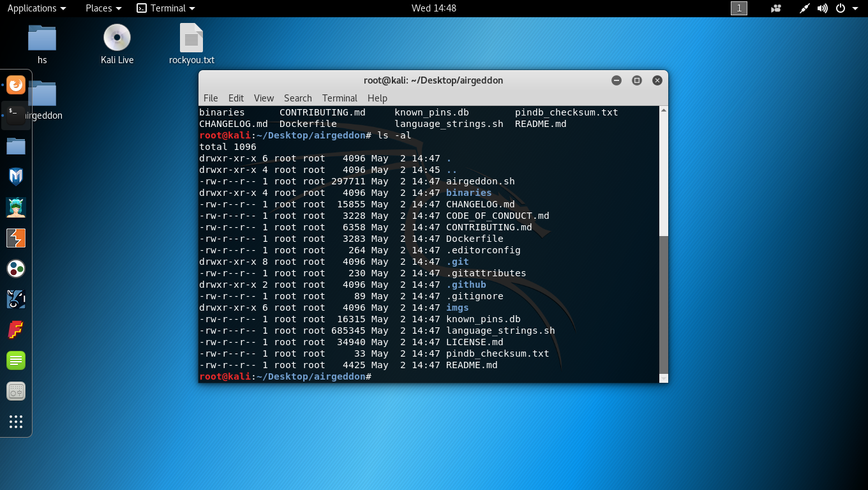Image resolution: width=868 pixels, height=490 pixels.
Task: Click the .github directory name
Action: pyautogui.click(x=466, y=285)
